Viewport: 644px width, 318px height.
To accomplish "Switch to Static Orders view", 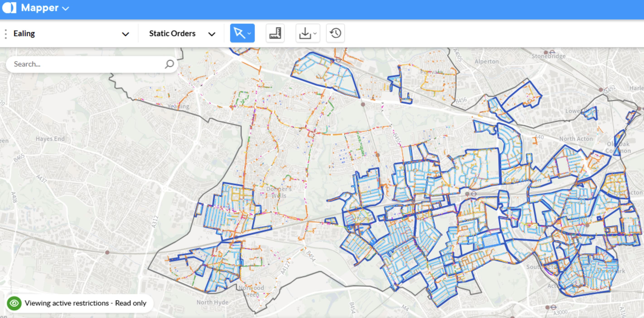I will [172, 33].
